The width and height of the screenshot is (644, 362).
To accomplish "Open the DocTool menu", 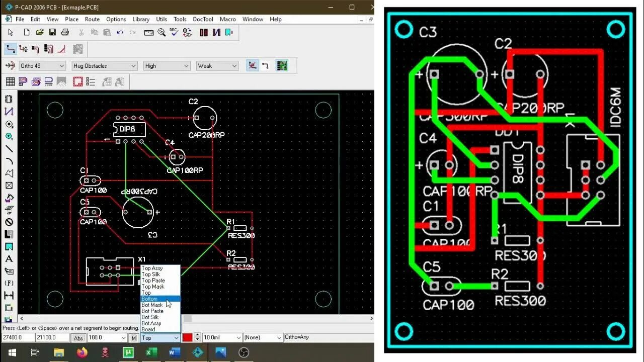I will (x=203, y=19).
